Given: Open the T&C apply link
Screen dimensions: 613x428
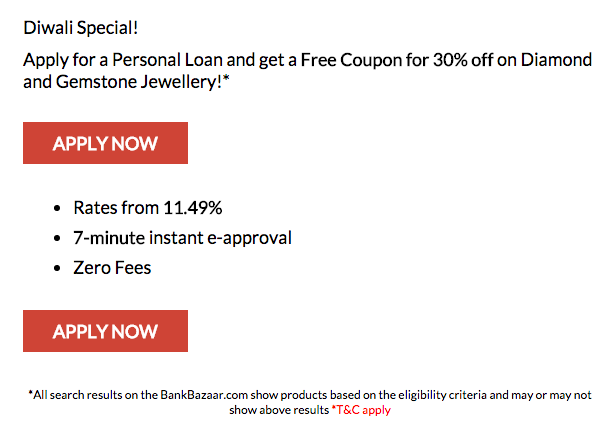Looking at the screenshot, I should click(362, 410).
